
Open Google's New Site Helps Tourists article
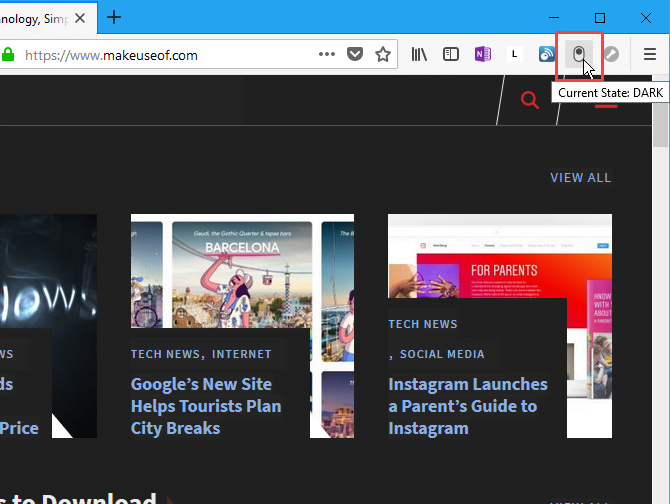[x=206, y=406]
